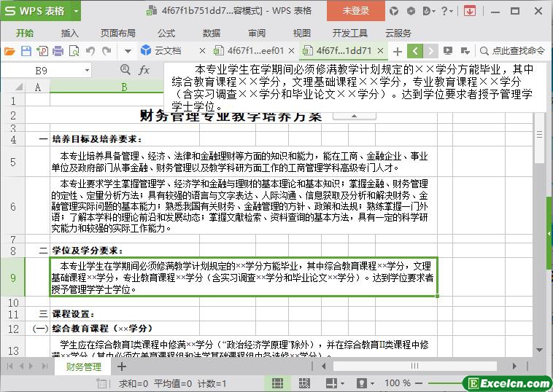
Task: Click the 未登录 sign-in button
Action: [355, 11]
